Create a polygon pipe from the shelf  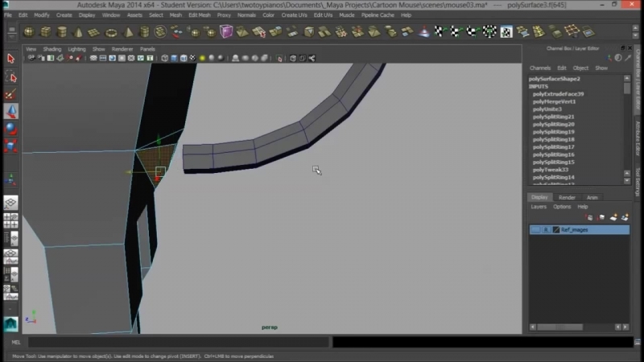[x=145, y=31]
